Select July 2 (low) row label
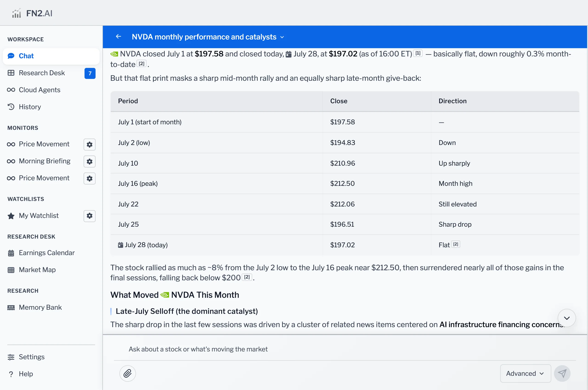 tap(134, 142)
